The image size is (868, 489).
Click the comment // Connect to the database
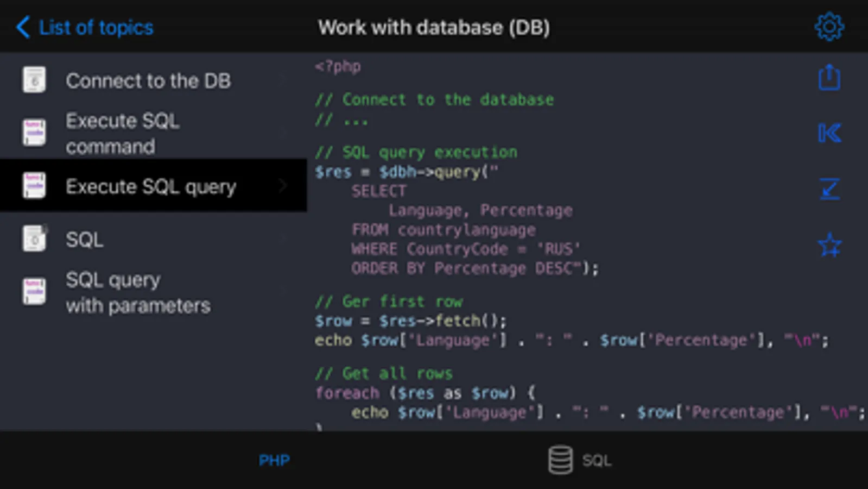click(x=434, y=100)
